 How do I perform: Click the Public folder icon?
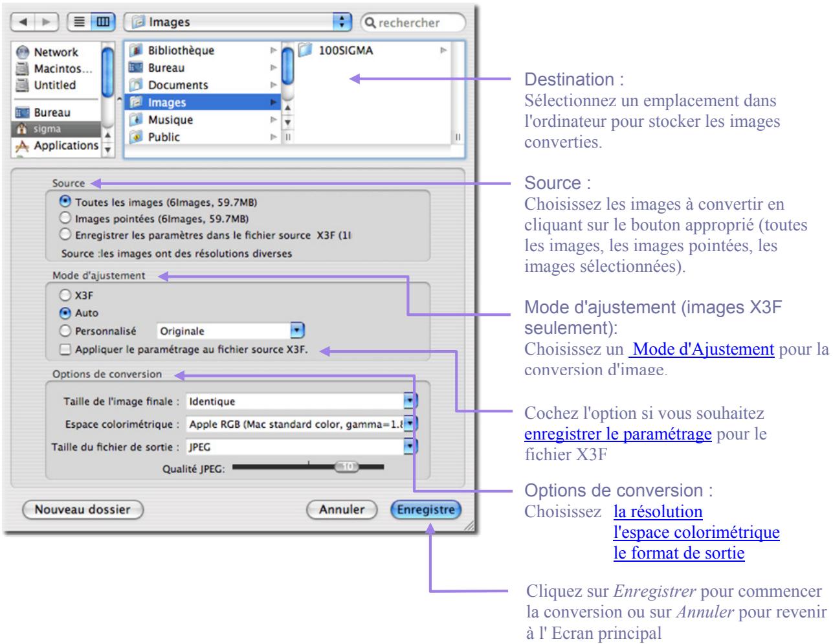click(135, 137)
